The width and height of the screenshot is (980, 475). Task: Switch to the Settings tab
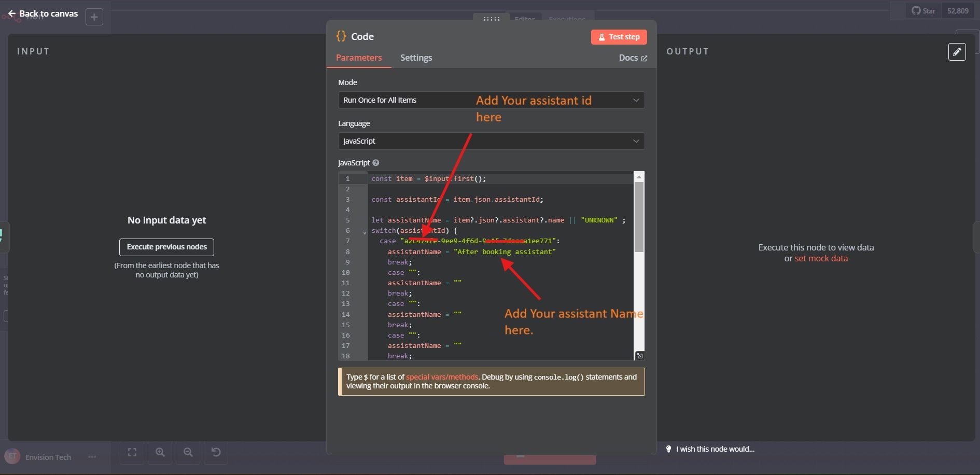click(416, 58)
